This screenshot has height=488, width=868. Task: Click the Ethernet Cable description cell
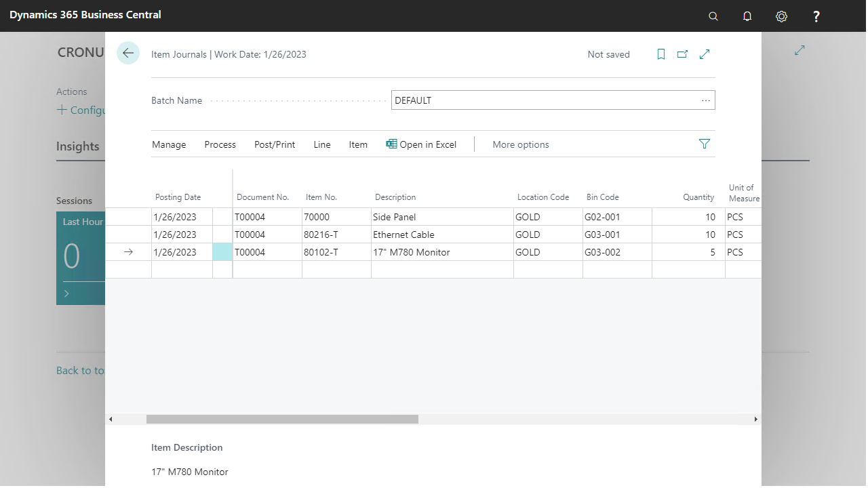pos(442,235)
